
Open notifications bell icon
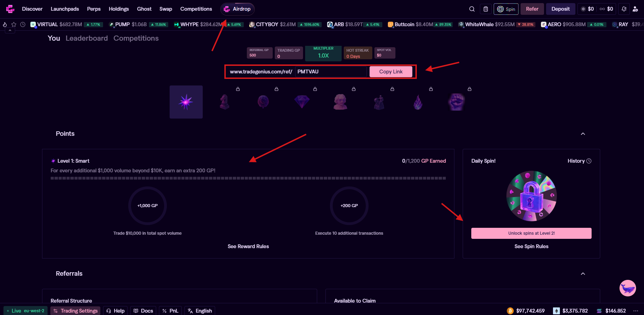[x=624, y=9]
